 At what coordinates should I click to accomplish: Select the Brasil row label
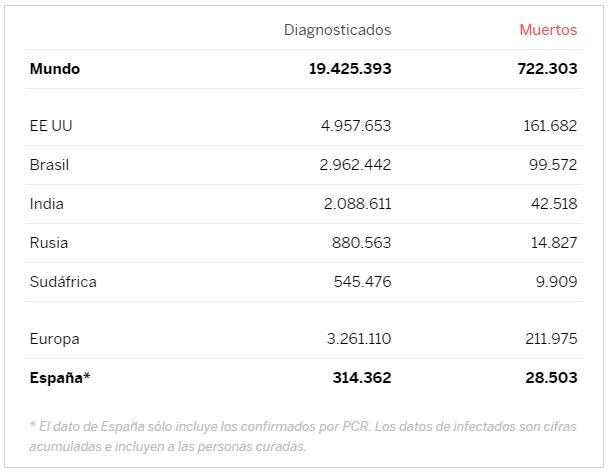tap(49, 165)
